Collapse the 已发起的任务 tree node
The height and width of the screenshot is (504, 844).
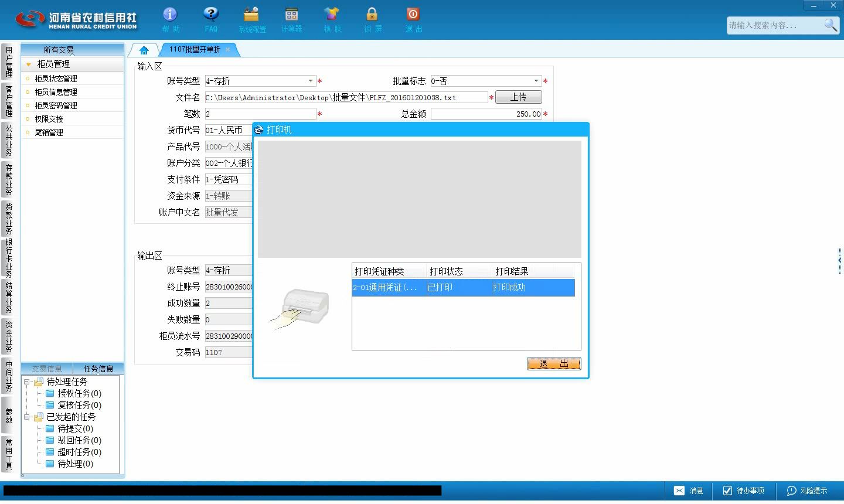coord(26,417)
